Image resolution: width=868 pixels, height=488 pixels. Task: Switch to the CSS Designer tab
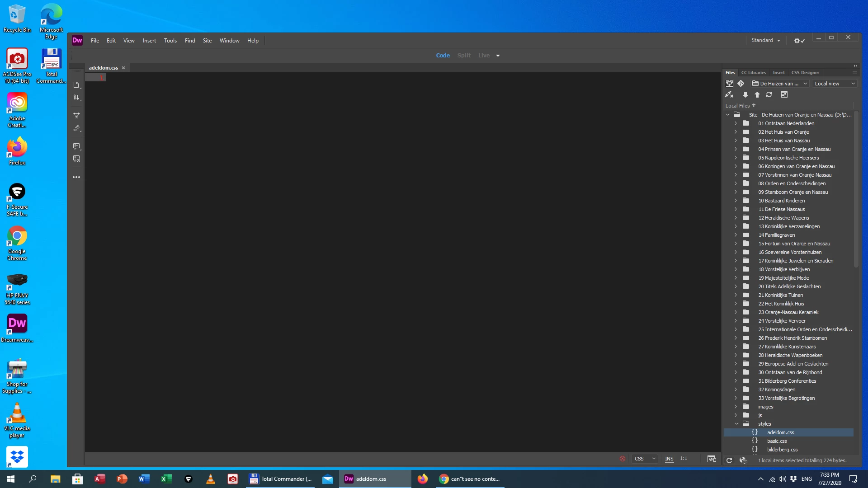pyautogui.click(x=805, y=73)
